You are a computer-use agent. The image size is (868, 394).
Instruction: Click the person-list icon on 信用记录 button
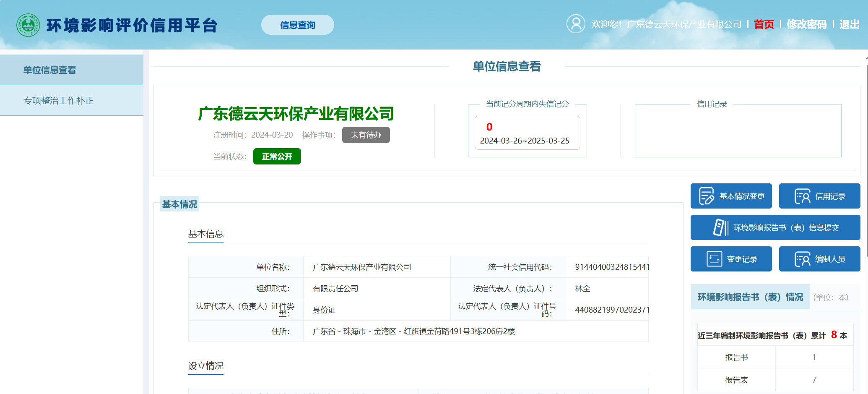(803, 196)
